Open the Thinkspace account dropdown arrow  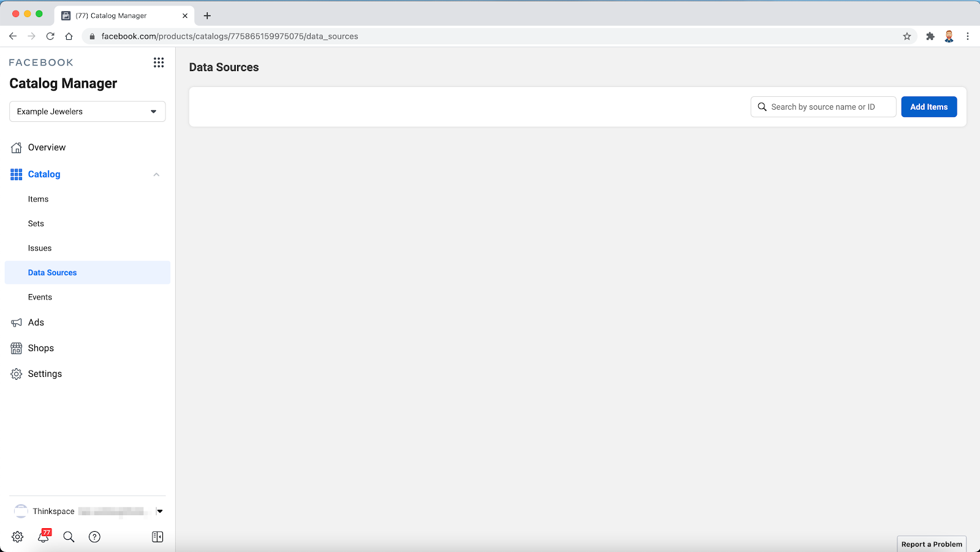160,511
